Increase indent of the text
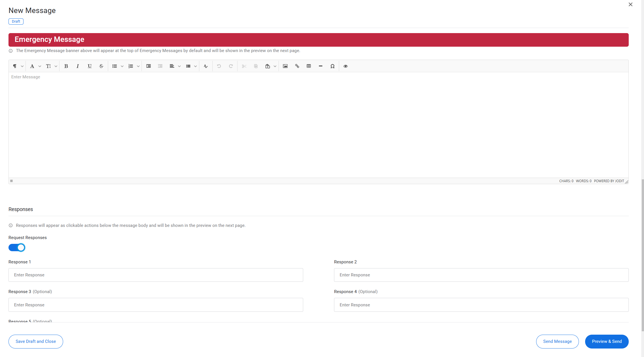Viewport: 644px width, 357px height. click(148, 66)
